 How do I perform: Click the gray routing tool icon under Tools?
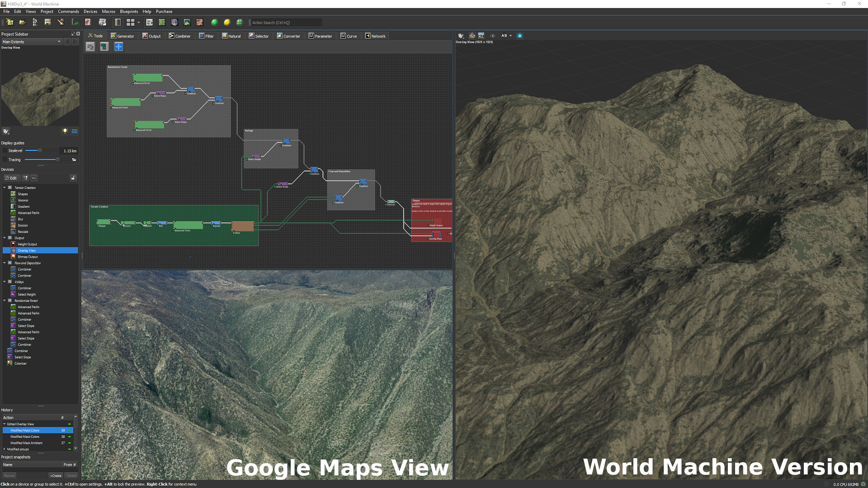tap(90, 47)
